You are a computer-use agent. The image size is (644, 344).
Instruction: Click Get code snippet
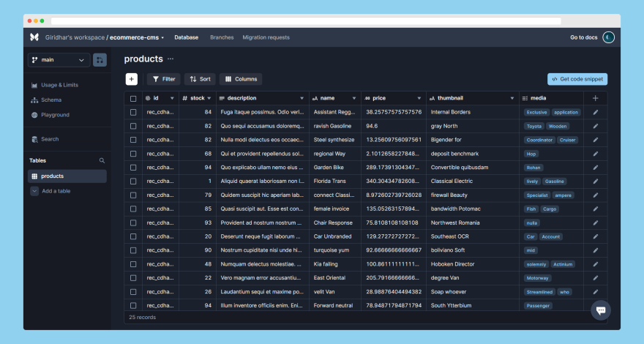[x=577, y=79]
